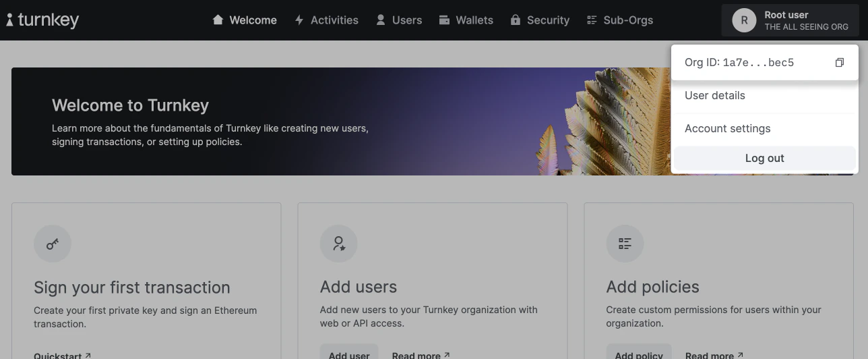Click Sign your first transaction heading

coord(132,287)
